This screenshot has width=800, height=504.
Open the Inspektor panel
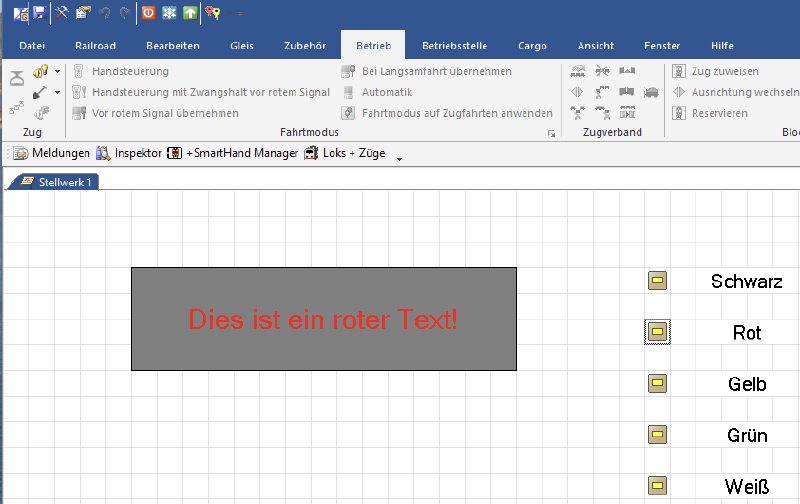pyautogui.click(x=129, y=153)
